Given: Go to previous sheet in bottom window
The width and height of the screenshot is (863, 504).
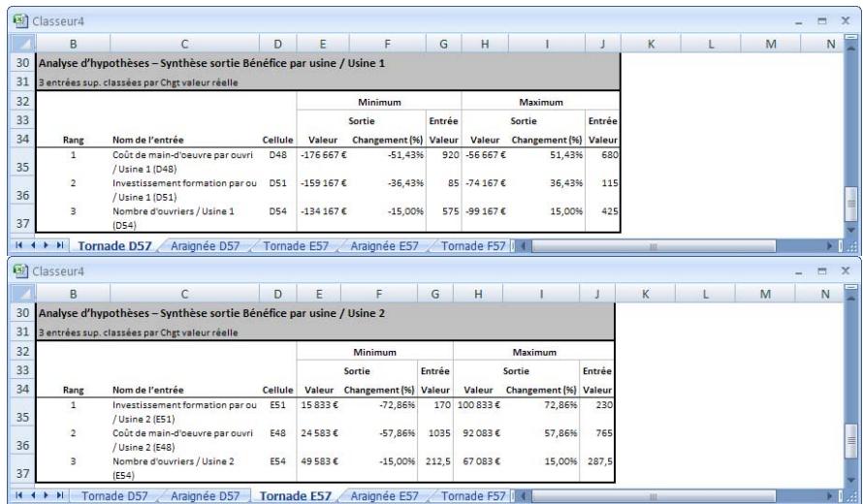Looking at the screenshot, I should pyautogui.click(x=32, y=495).
